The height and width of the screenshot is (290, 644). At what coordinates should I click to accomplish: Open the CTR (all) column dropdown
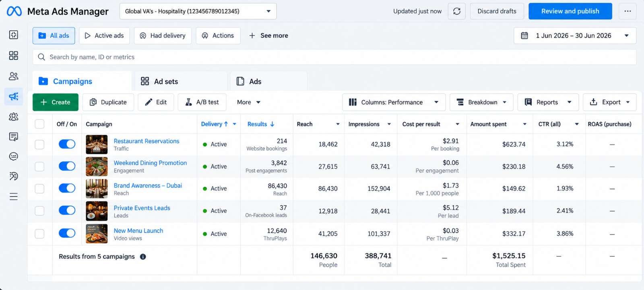tap(577, 124)
